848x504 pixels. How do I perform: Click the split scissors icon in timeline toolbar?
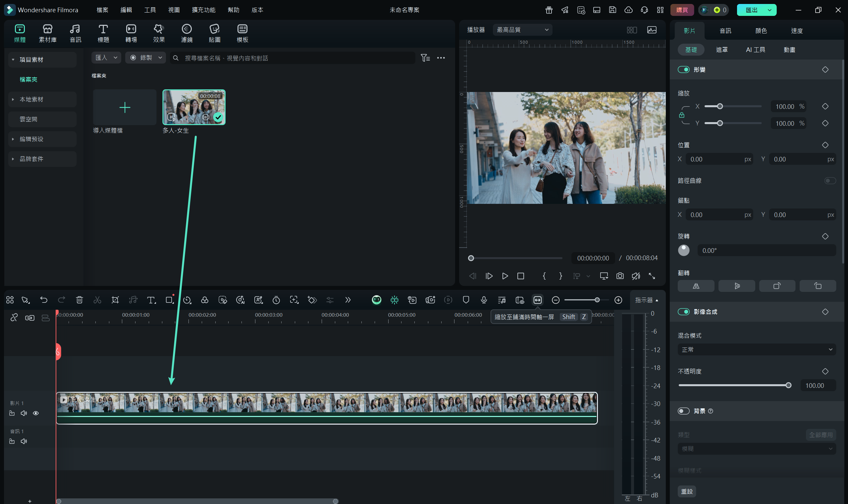point(97,300)
